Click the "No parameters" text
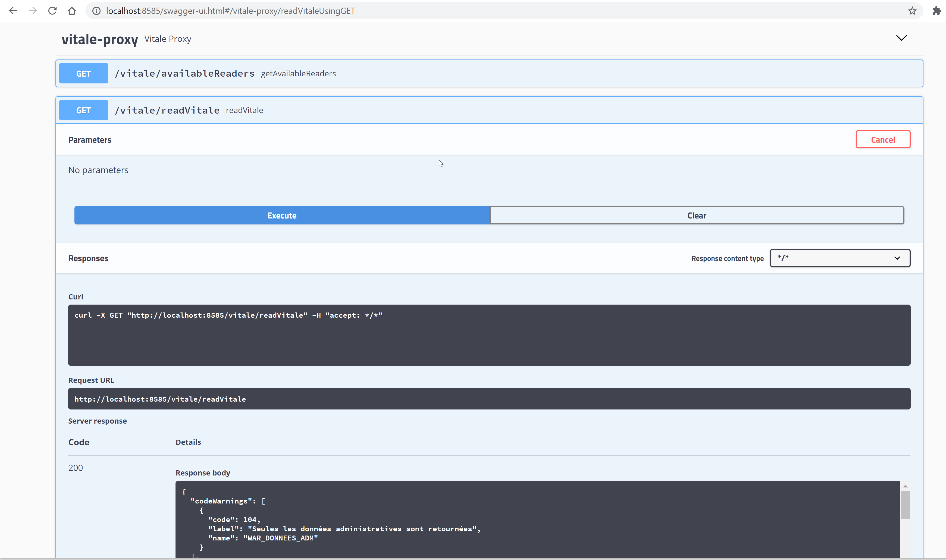Viewport: 946px width, 560px height. [x=98, y=170]
